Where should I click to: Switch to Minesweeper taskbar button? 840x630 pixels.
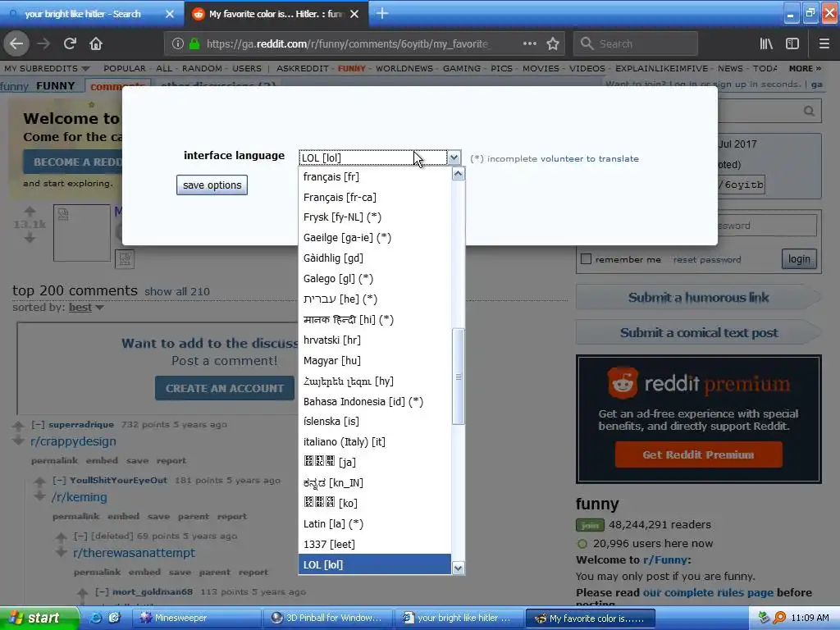(197, 619)
